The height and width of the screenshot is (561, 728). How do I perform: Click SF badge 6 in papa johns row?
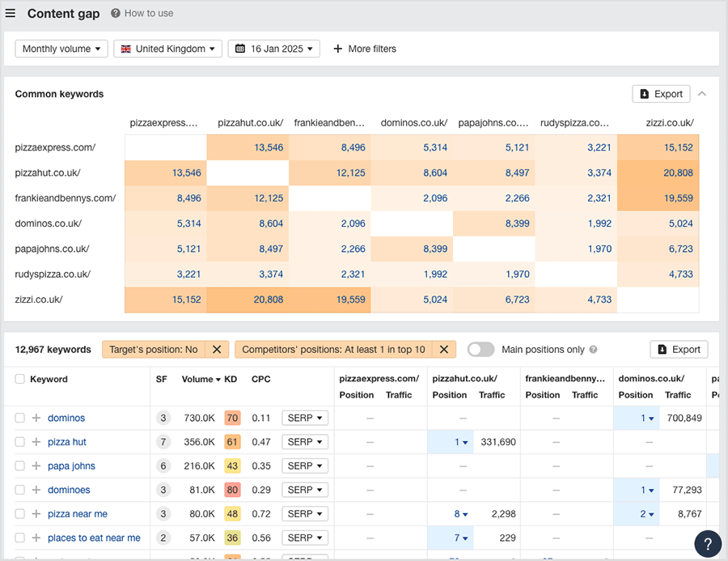coord(163,465)
